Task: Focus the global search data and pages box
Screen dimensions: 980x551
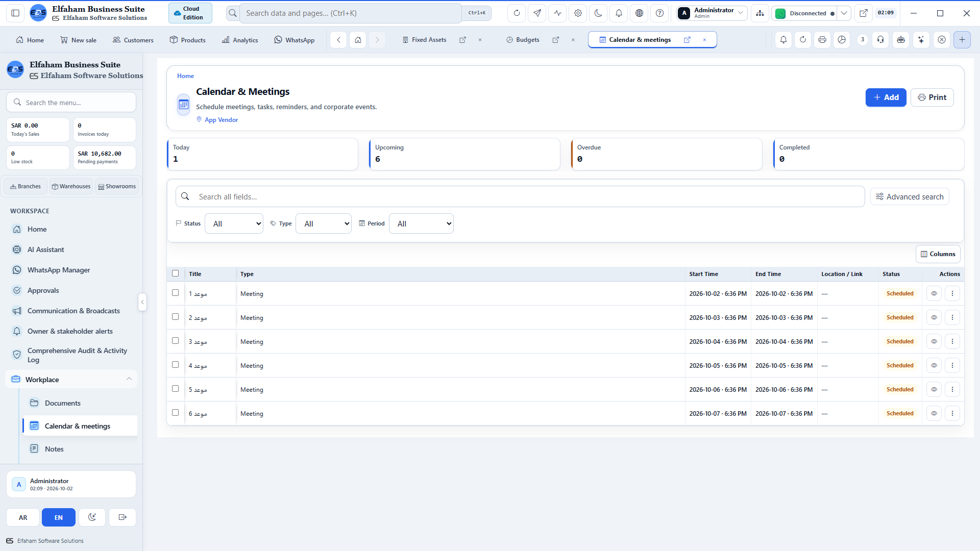Action: coord(350,13)
